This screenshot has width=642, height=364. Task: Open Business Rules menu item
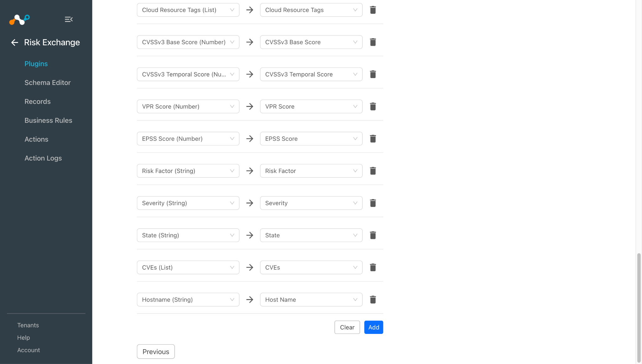tap(48, 120)
